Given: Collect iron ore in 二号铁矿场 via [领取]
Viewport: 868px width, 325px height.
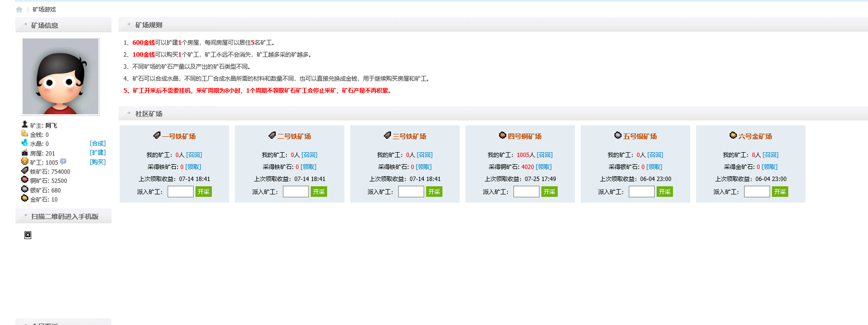Looking at the screenshot, I should 308,167.
